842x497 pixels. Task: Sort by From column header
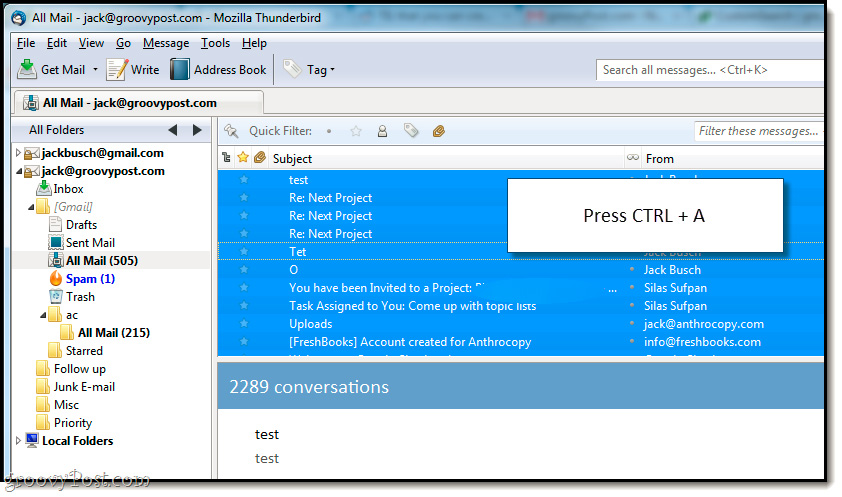click(x=732, y=159)
